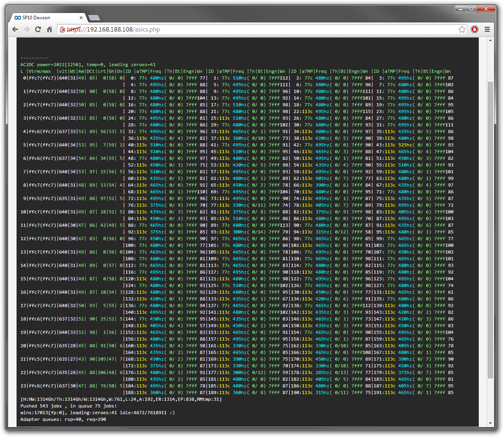Click the Adapter queues line
This screenshot has width=504, height=437.
tap(63, 419)
